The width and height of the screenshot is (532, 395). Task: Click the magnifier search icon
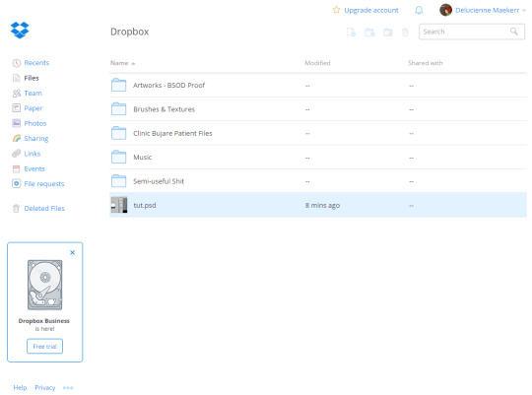pos(514,32)
